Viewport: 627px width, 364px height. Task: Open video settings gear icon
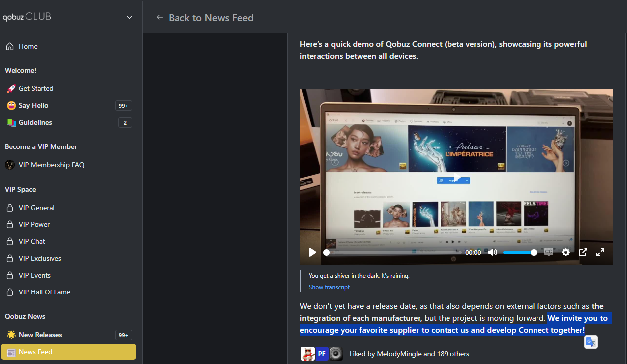click(566, 252)
